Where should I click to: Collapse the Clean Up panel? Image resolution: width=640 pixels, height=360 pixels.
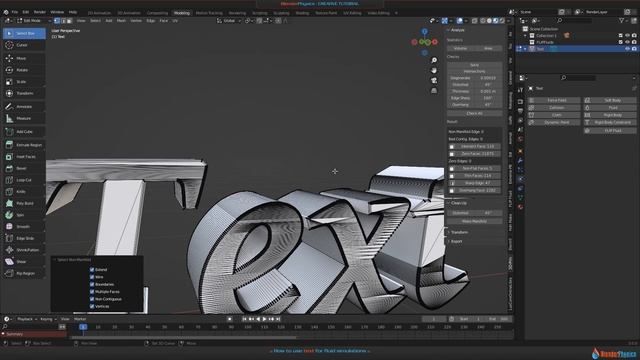coord(448,203)
